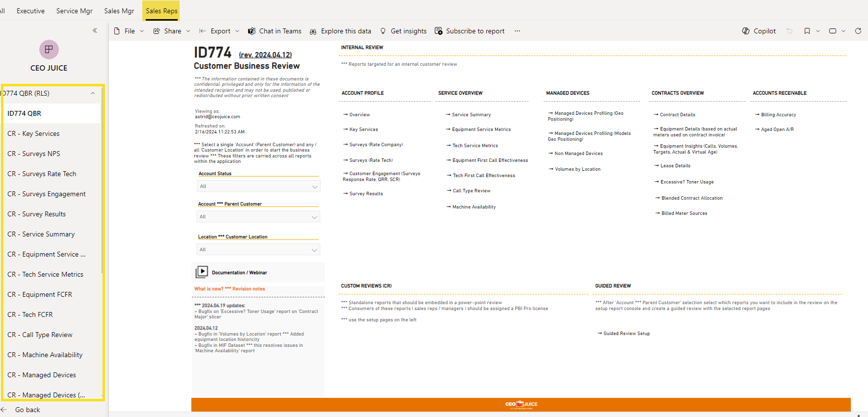Click the bookmark icon
Viewport: 868px width, 417px height.
pos(807,31)
